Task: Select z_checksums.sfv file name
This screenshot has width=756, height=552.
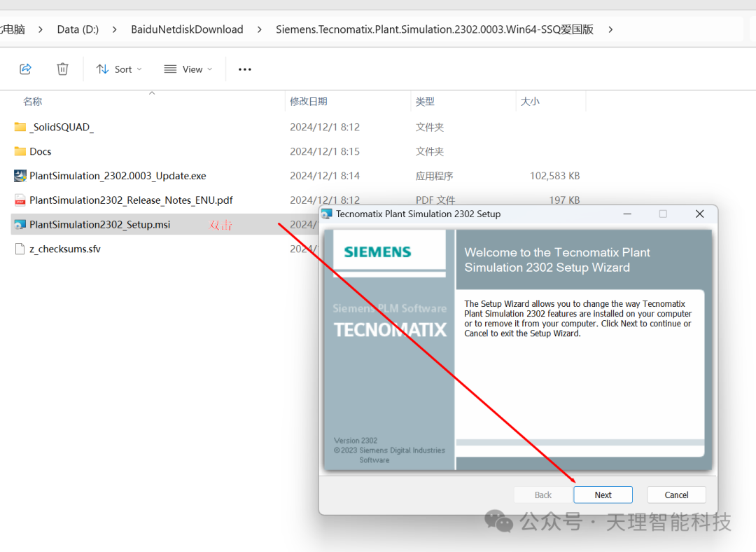Action: pos(65,249)
